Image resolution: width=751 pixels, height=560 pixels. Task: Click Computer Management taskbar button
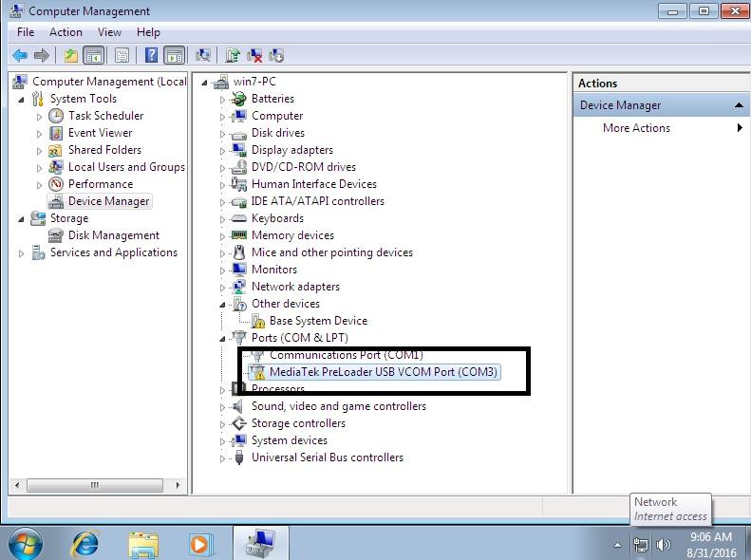(x=260, y=543)
